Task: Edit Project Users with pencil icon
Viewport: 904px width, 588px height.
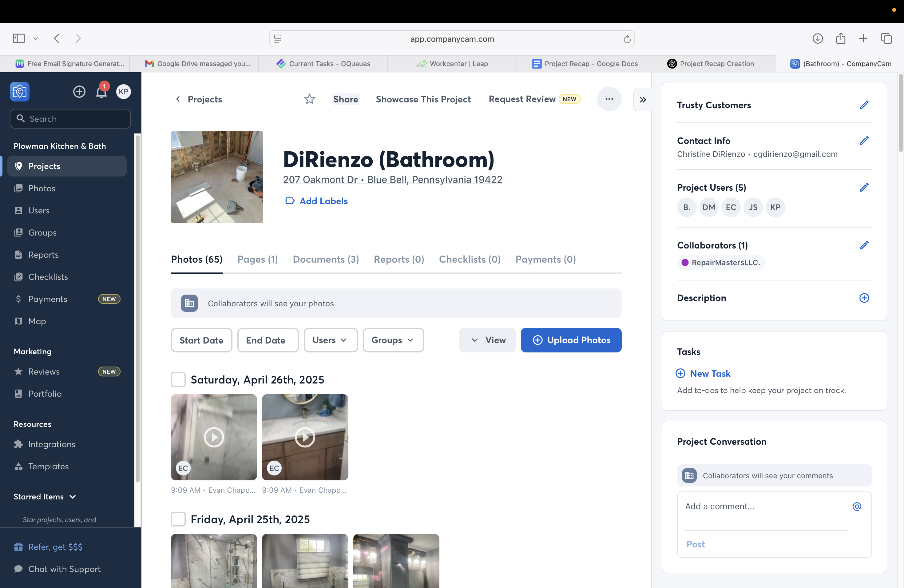Action: click(864, 187)
